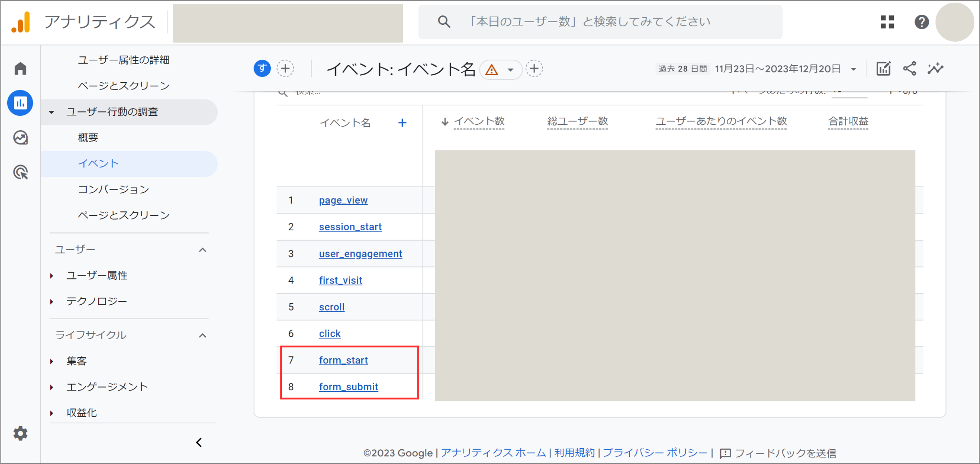
Task: Click the add comparison plus next to す
Action: tap(286, 68)
